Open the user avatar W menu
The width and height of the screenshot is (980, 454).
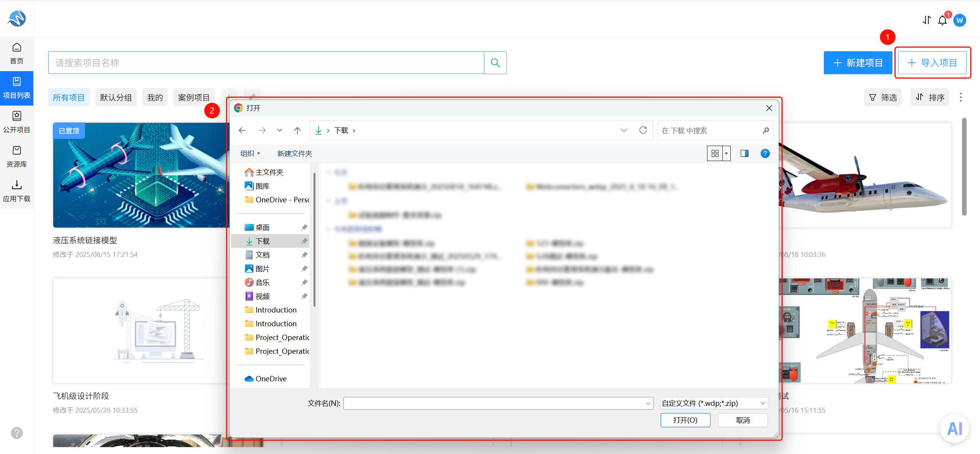960,20
